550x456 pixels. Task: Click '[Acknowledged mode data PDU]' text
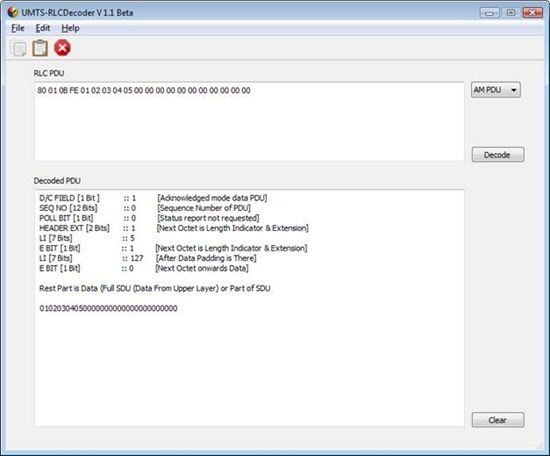(212, 198)
